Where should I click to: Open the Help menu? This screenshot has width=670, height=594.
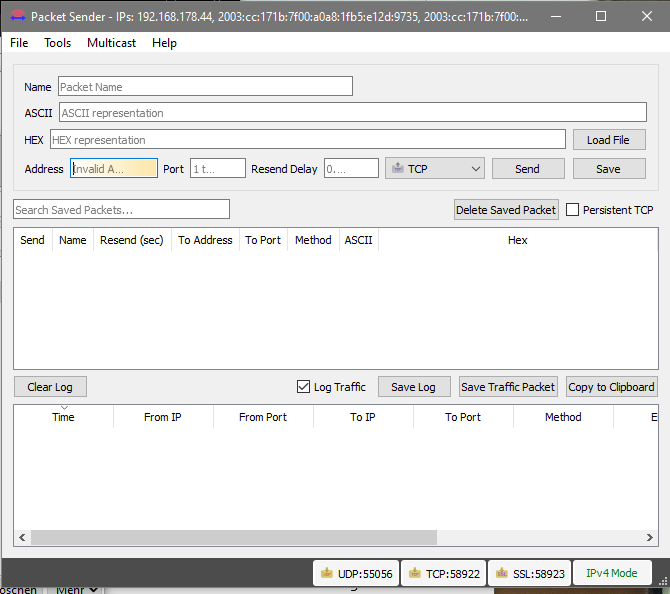coord(164,43)
